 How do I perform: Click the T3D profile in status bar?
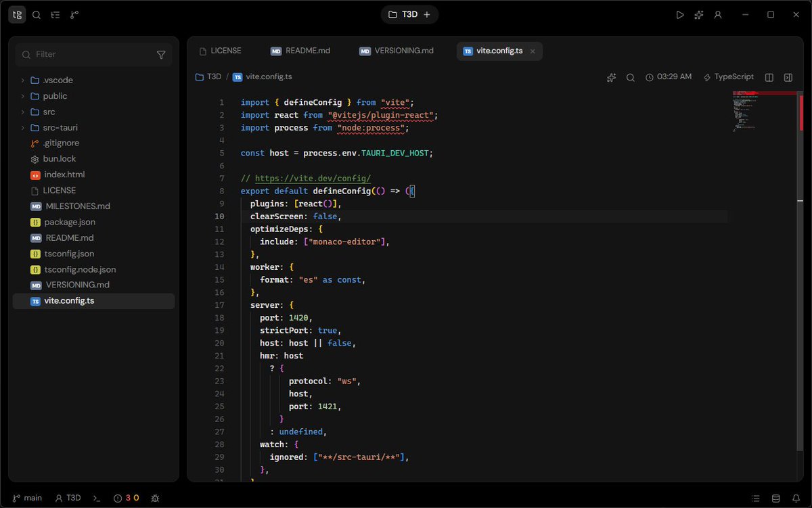tap(68, 498)
